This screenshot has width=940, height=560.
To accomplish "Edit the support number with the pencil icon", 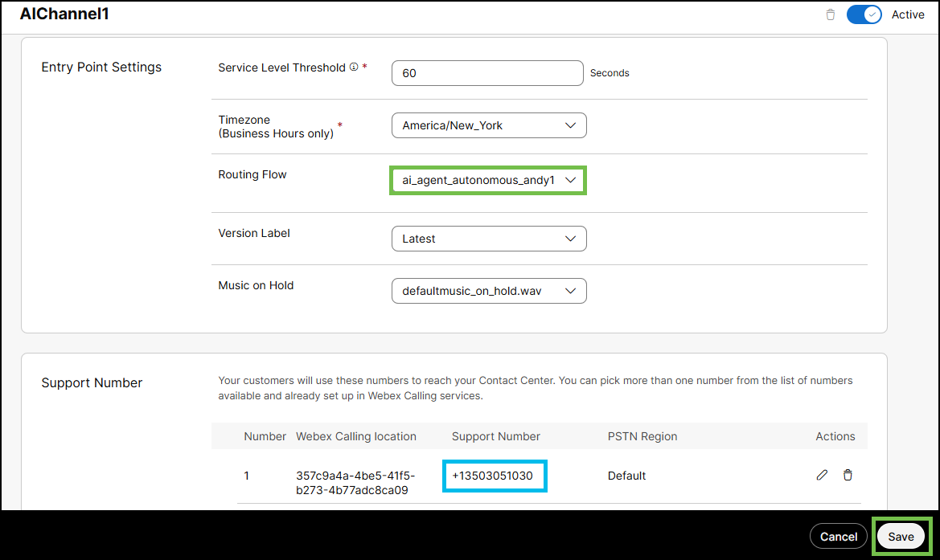I will pos(822,475).
